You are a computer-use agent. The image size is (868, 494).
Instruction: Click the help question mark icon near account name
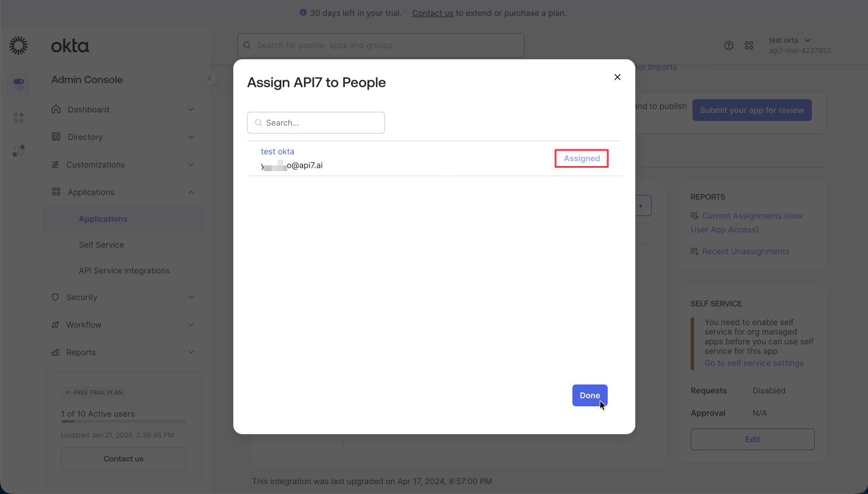(729, 45)
